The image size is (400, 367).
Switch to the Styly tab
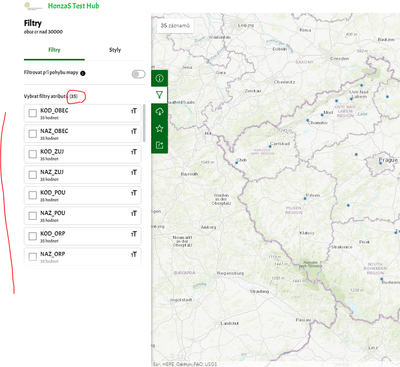point(115,50)
